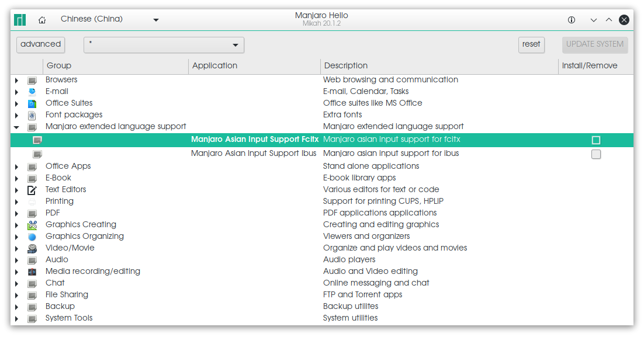Sort by the Application column header
This screenshot has width=644, height=337.
click(254, 65)
